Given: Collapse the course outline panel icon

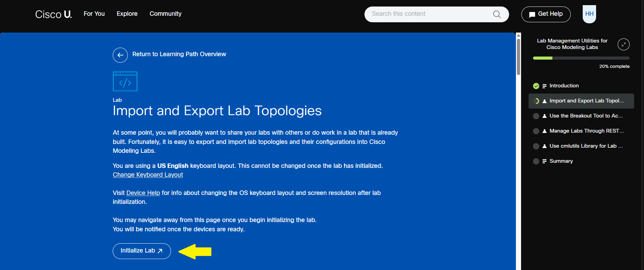Looking at the screenshot, I should point(623,44).
